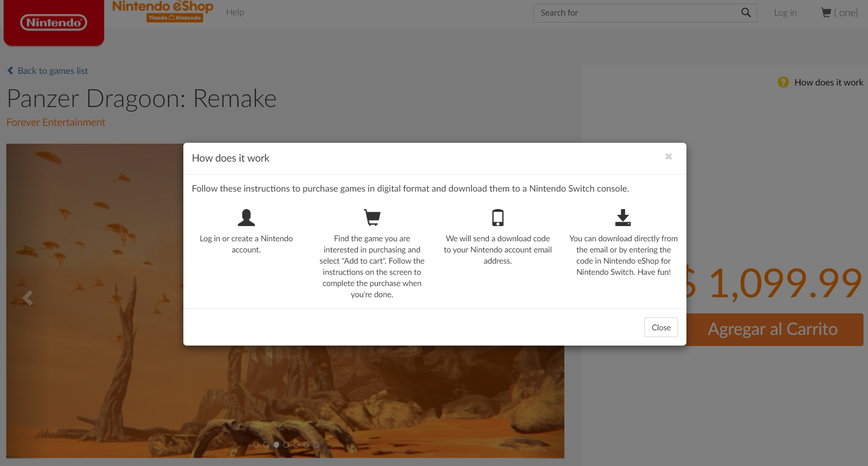Select the fifth carousel dot
868x466 pixels.
click(x=296, y=445)
